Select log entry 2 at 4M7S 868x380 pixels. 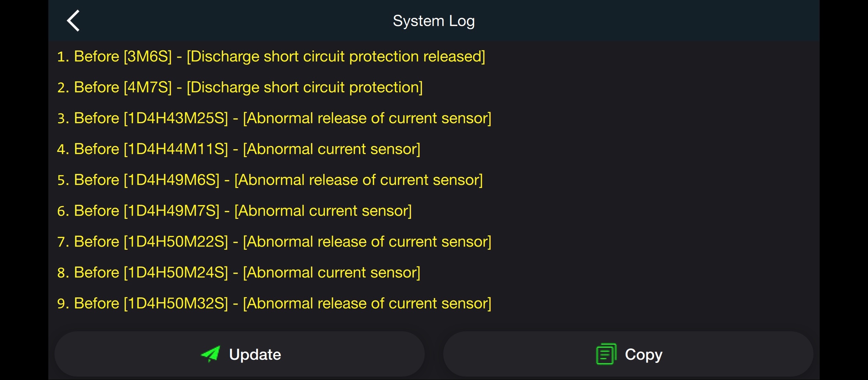tap(240, 87)
